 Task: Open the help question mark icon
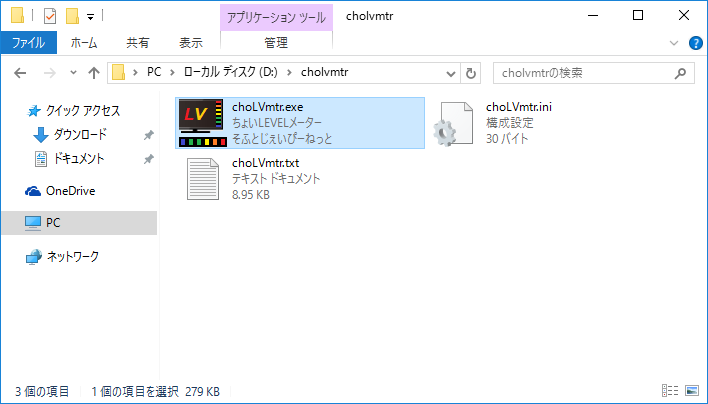coord(695,43)
